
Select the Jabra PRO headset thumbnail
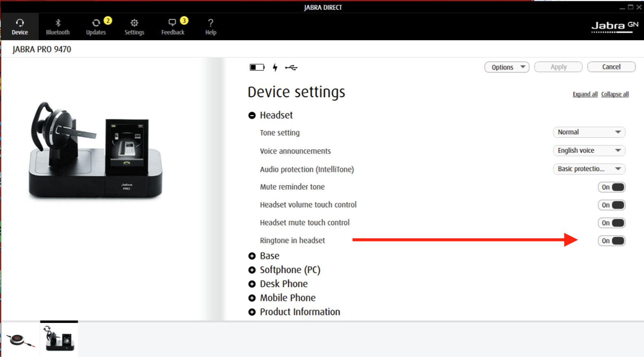coord(59,339)
